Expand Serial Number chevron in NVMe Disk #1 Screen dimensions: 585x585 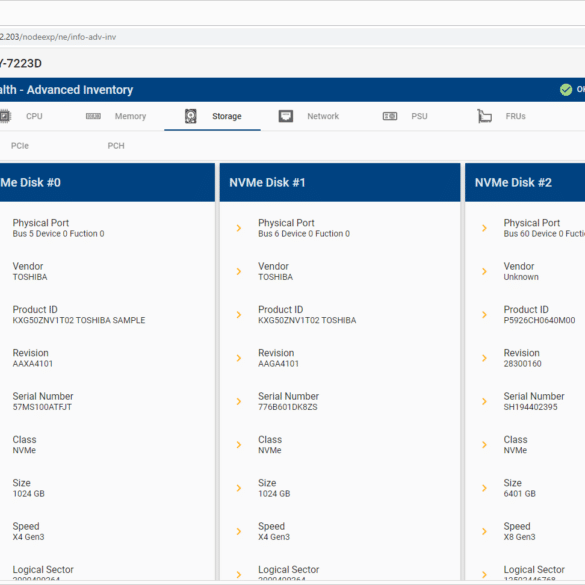click(x=239, y=401)
